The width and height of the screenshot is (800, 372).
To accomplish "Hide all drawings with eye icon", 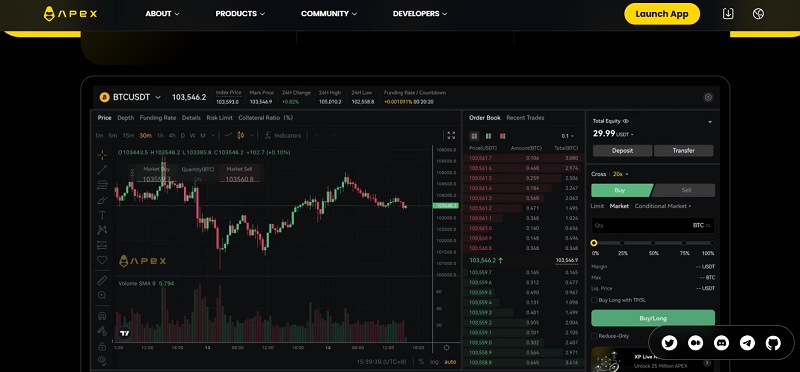I will coord(102,360).
